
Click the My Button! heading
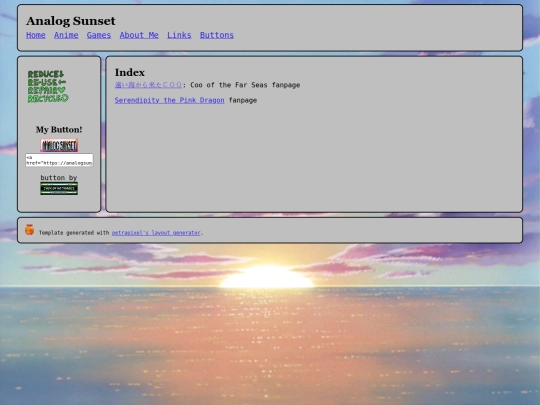[x=59, y=129]
